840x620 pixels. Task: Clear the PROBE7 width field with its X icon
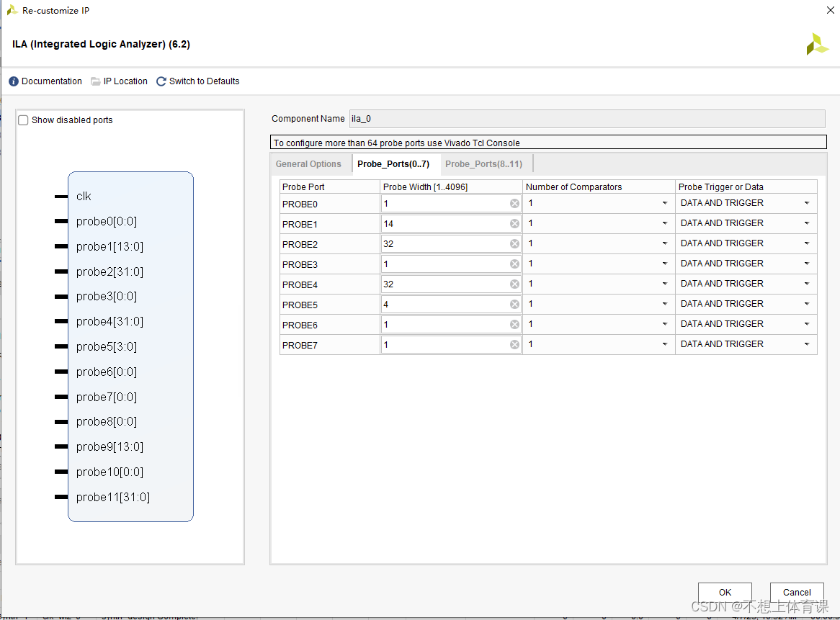click(514, 345)
